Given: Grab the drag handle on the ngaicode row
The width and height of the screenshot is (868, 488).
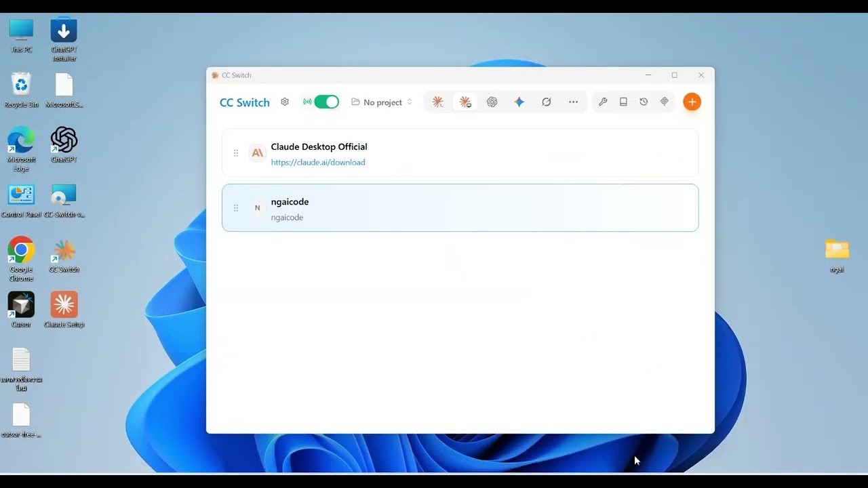Looking at the screenshot, I should point(236,208).
